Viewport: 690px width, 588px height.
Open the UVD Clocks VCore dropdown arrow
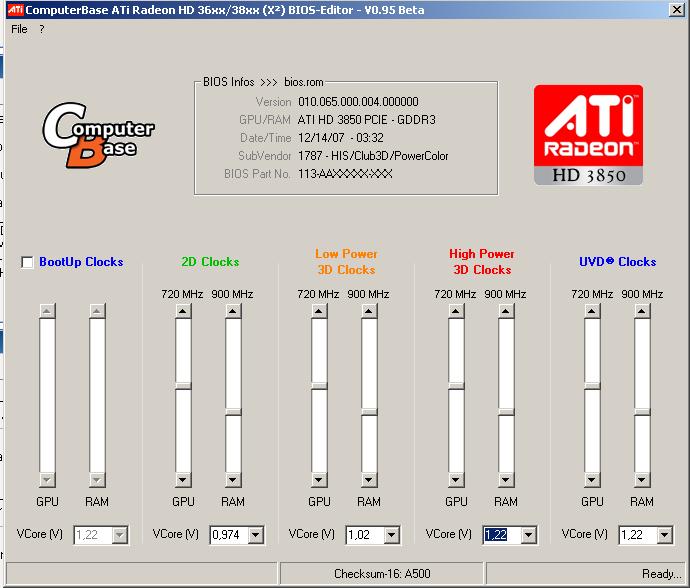point(664,535)
